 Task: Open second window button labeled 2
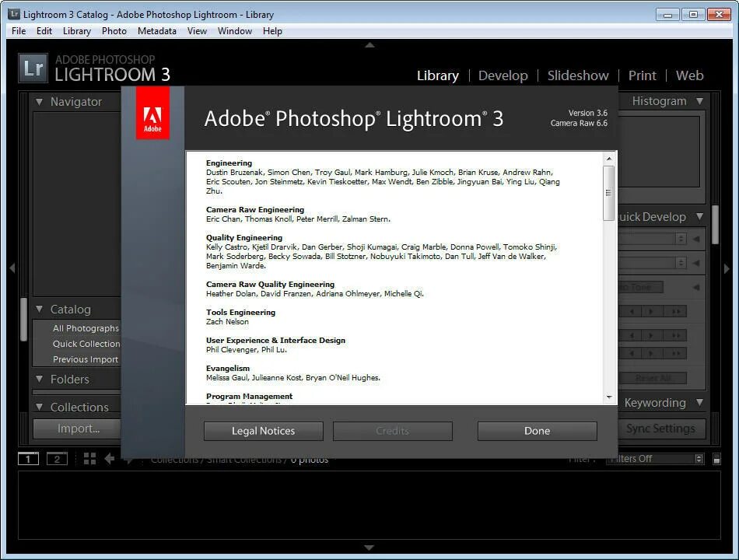57,458
